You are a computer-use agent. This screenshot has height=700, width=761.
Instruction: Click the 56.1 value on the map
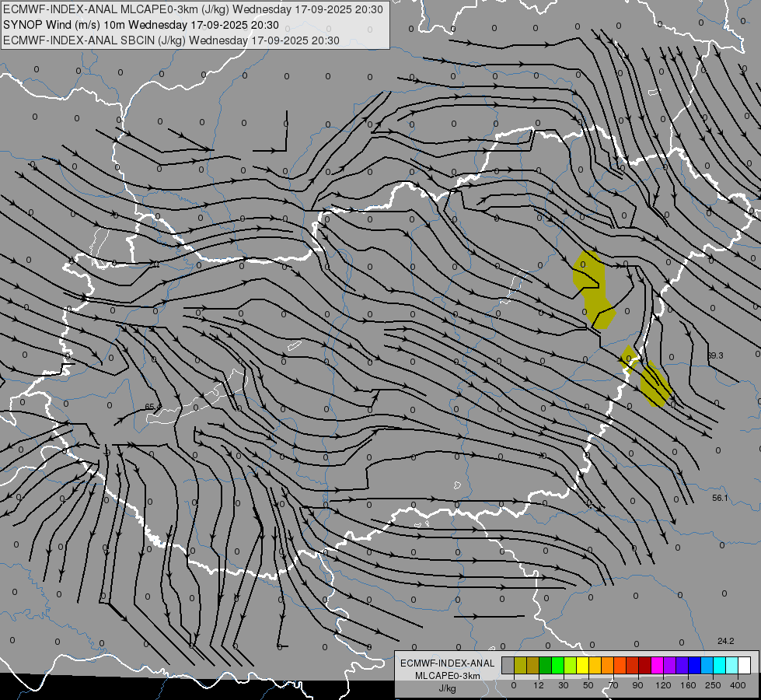pyautogui.click(x=721, y=498)
